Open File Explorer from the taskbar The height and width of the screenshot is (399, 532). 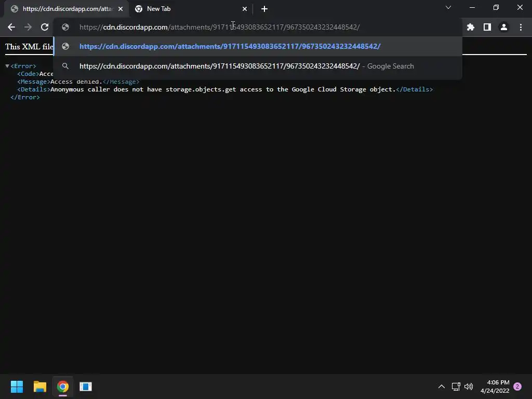(39, 387)
